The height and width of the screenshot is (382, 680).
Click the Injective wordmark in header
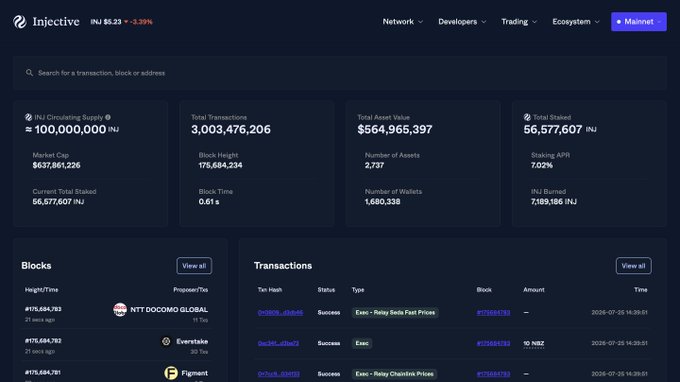coord(56,22)
